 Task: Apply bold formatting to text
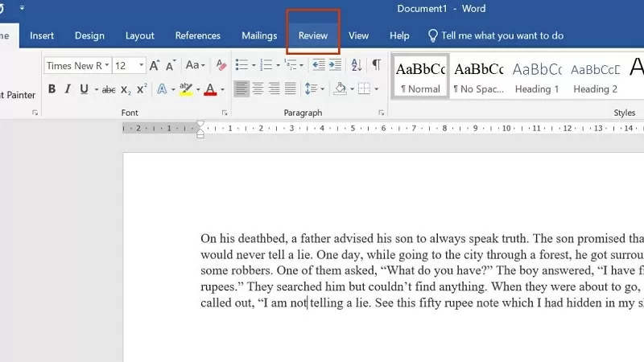pyautogui.click(x=52, y=89)
